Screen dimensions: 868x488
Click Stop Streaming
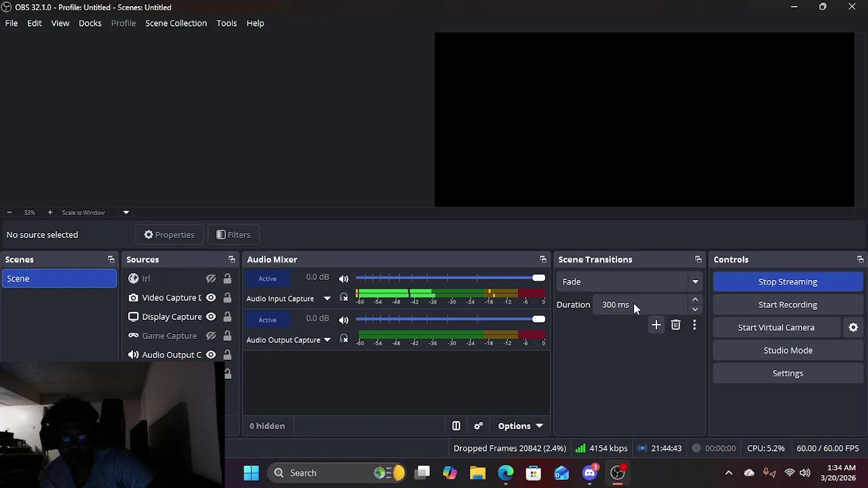tap(788, 282)
